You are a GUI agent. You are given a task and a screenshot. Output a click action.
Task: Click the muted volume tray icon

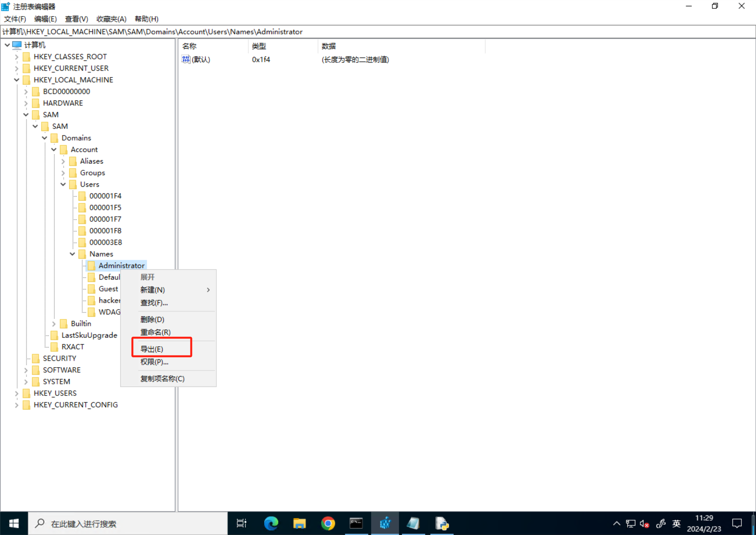click(x=645, y=523)
